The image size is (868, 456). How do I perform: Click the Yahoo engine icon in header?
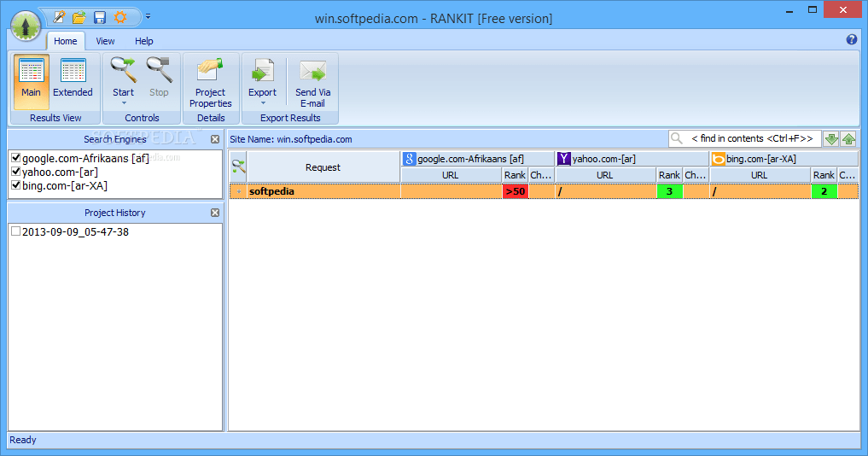(563, 159)
